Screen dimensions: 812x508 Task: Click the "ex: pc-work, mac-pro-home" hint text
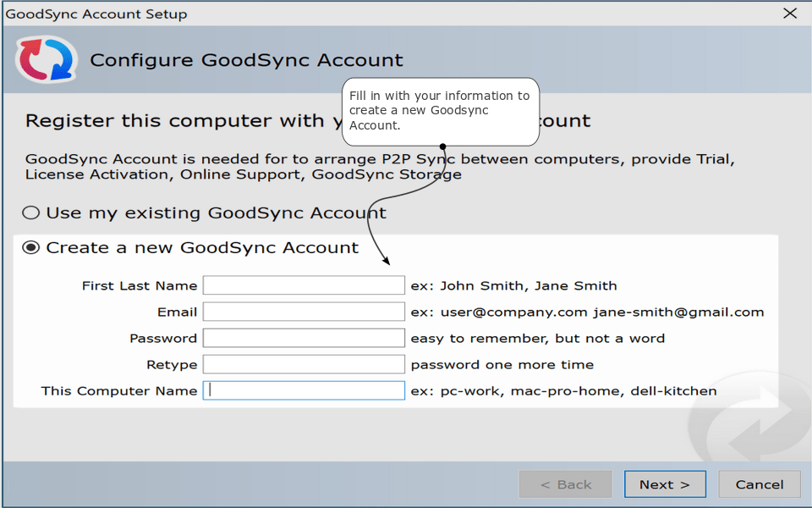point(563,390)
